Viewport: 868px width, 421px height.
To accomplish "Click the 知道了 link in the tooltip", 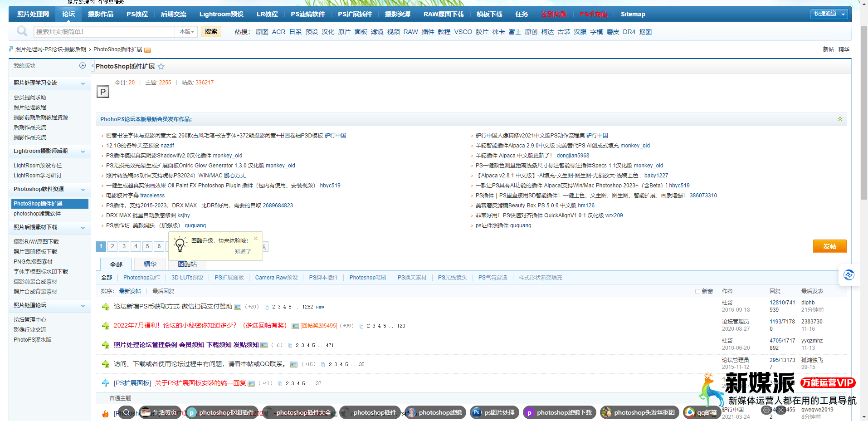I will (243, 252).
